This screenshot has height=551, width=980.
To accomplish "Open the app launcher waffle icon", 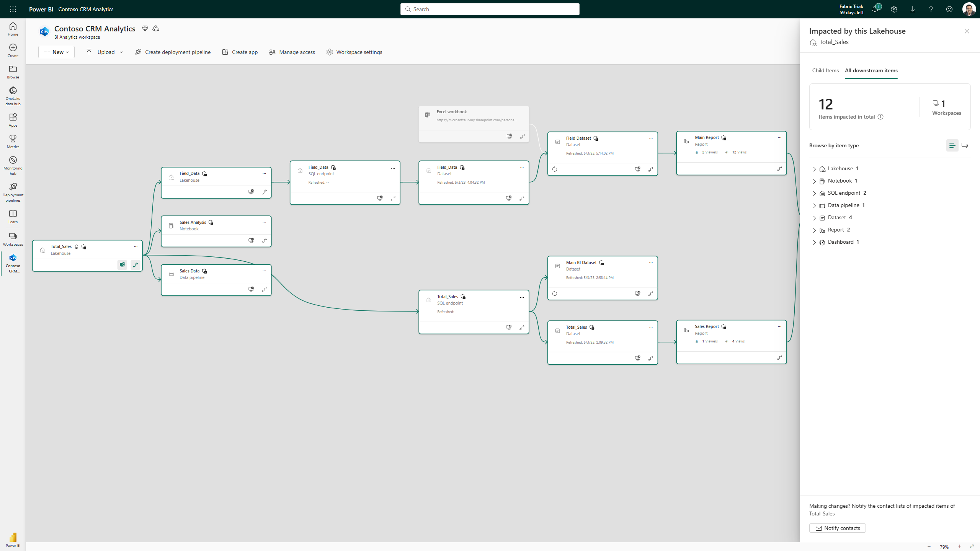I will pos(13,9).
